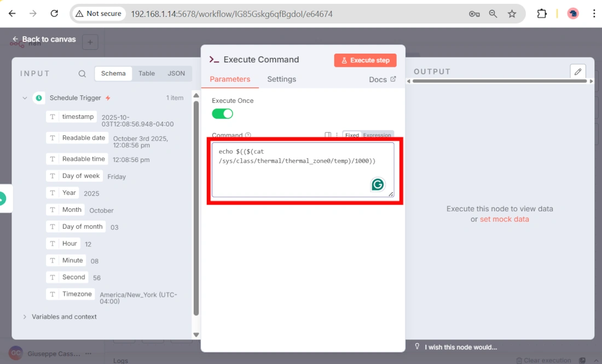The height and width of the screenshot is (364, 602).
Task: Click the Command help question mark icon
Action: click(x=248, y=135)
